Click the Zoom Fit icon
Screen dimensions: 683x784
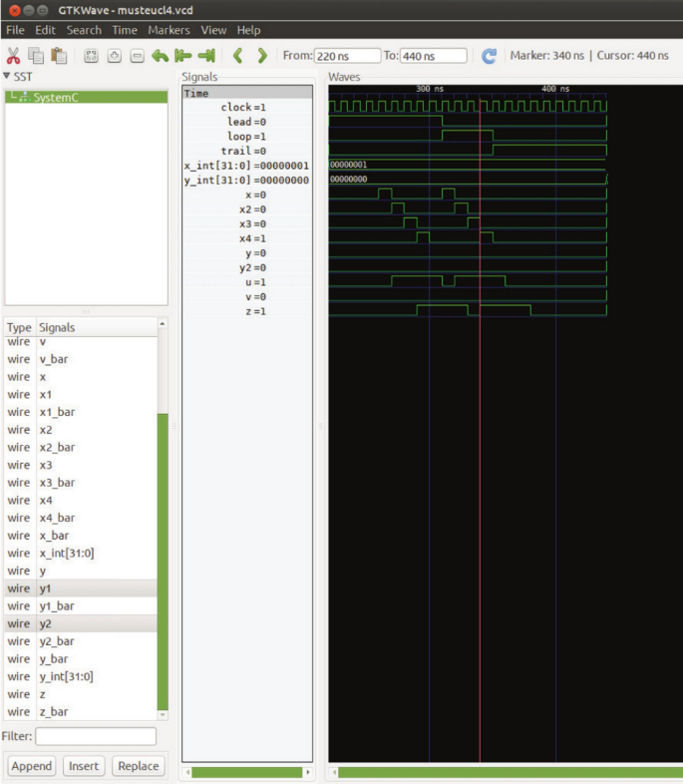tap(91, 56)
